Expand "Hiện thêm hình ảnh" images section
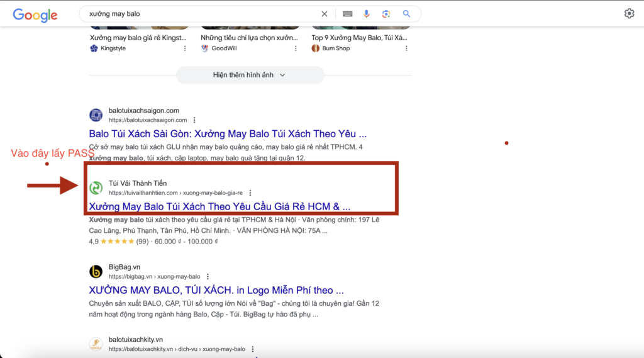 tap(250, 75)
